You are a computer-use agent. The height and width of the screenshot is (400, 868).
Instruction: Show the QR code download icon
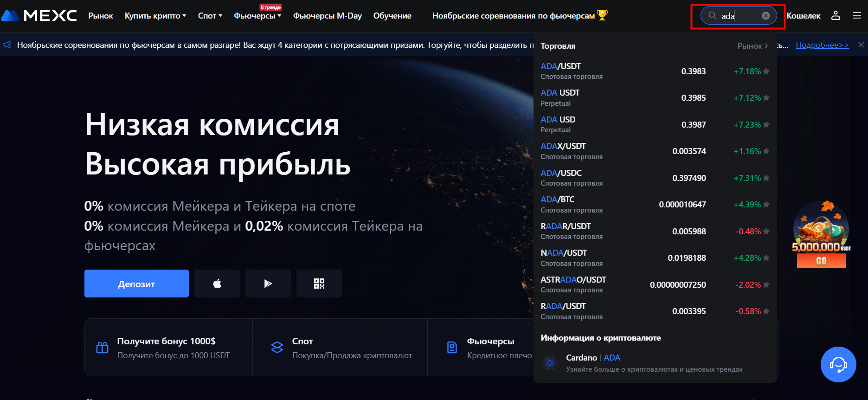pyautogui.click(x=319, y=284)
